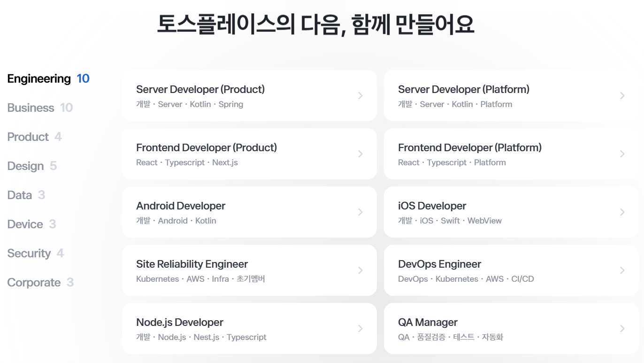Viewport: 644px width, 363px height.
Task: Open arrow on iOS Developer card
Action: [622, 212]
